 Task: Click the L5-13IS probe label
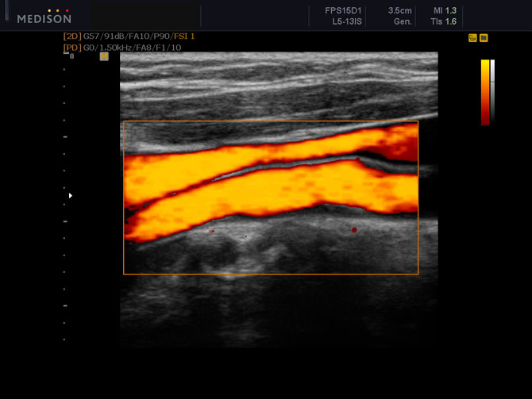coord(347,21)
